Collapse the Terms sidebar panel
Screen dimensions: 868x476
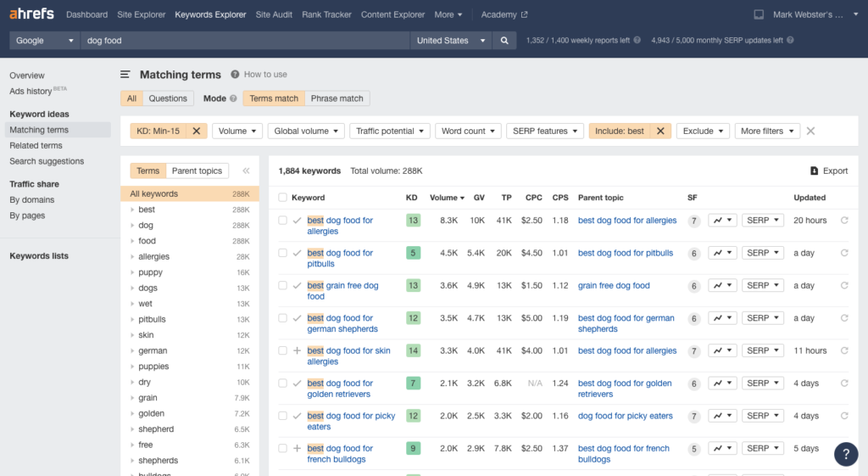(x=246, y=171)
